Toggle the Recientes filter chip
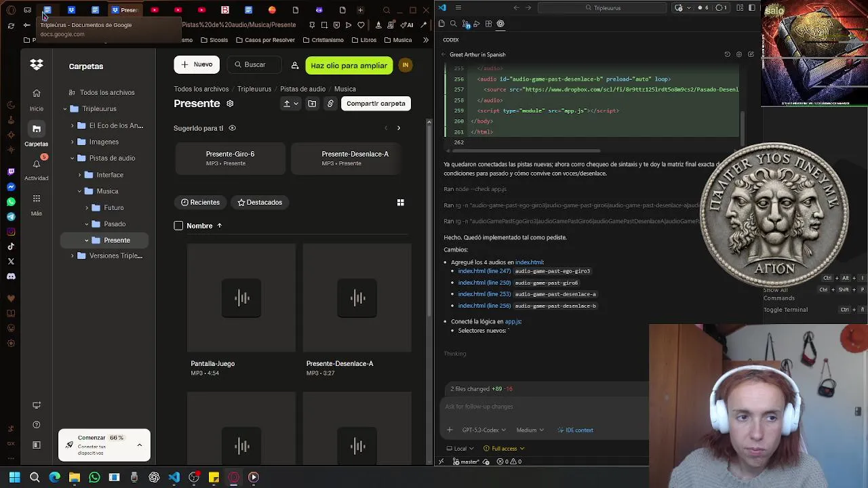This screenshot has width=868, height=488. click(x=201, y=202)
